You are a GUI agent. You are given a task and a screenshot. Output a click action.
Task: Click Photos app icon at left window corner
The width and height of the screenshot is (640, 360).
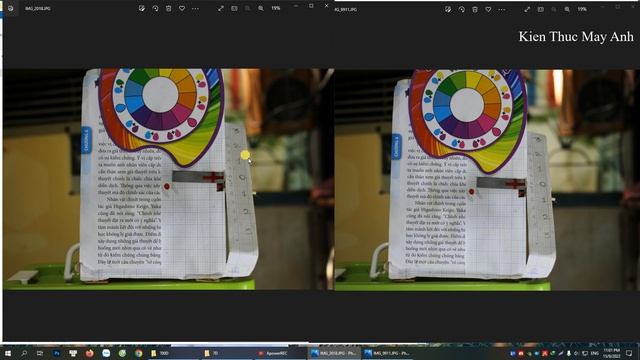tap(11, 8)
